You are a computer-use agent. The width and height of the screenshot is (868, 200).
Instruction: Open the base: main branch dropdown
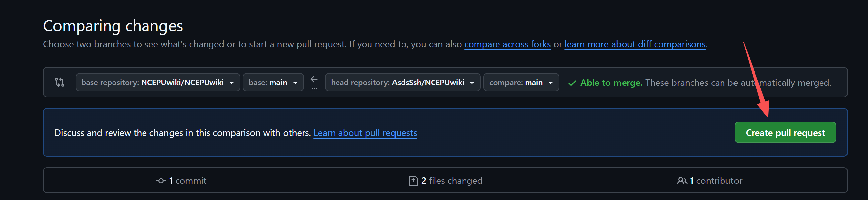[x=273, y=82]
